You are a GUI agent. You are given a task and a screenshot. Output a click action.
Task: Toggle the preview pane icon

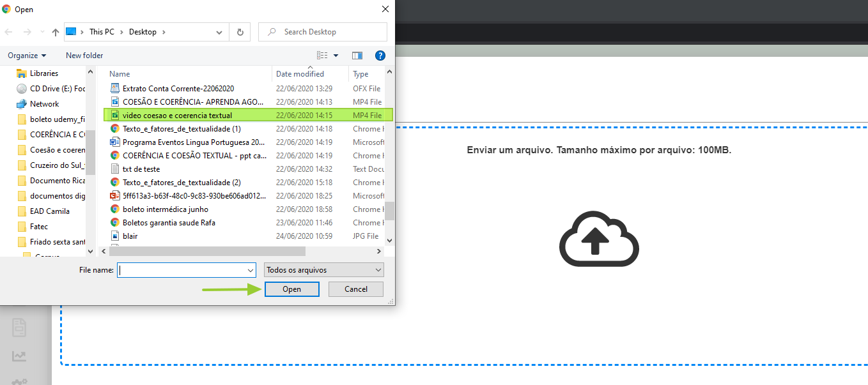coord(357,56)
